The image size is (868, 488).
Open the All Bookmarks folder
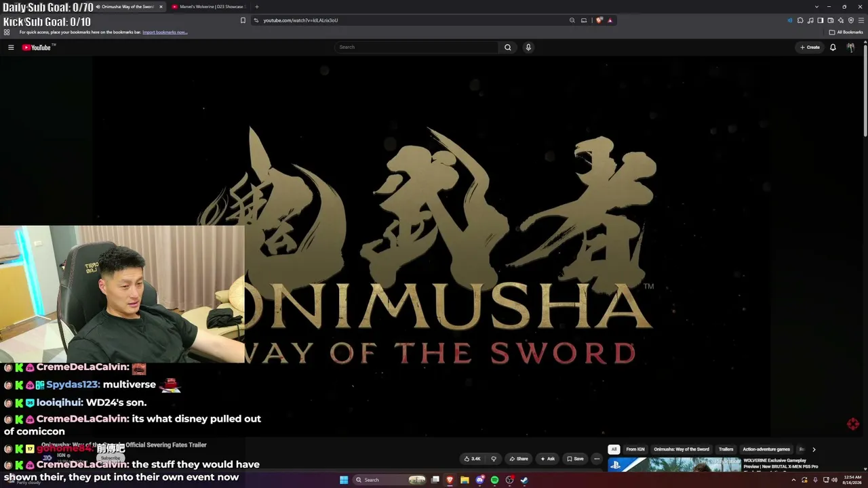point(846,32)
